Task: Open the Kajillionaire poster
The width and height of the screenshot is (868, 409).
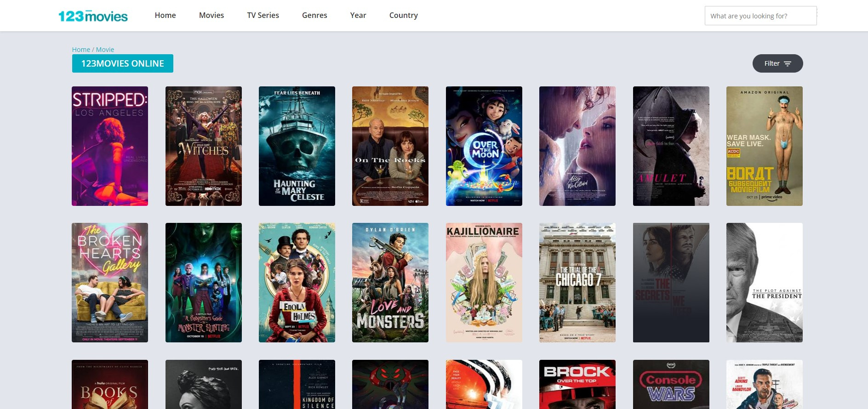Action: pyautogui.click(x=484, y=283)
